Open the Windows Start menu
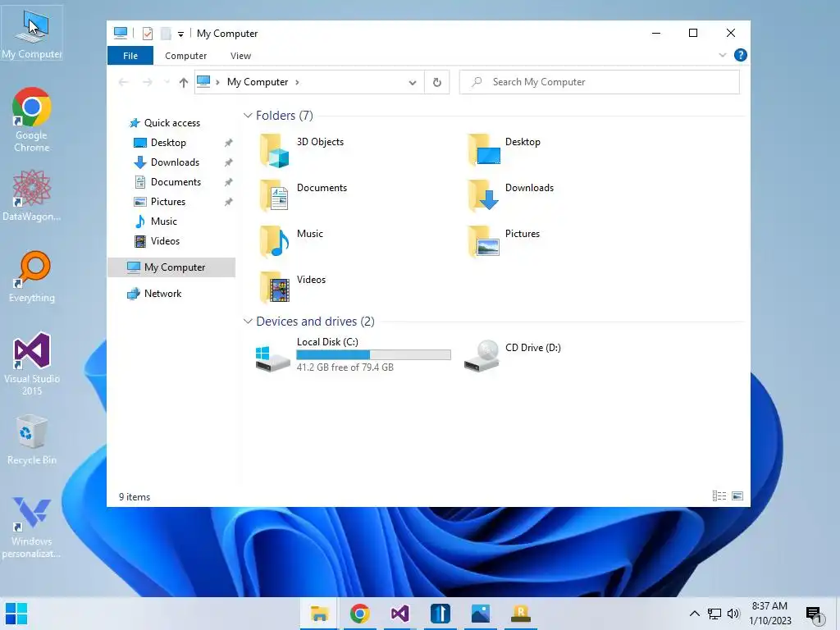This screenshot has width=840, height=630. (x=16, y=614)
